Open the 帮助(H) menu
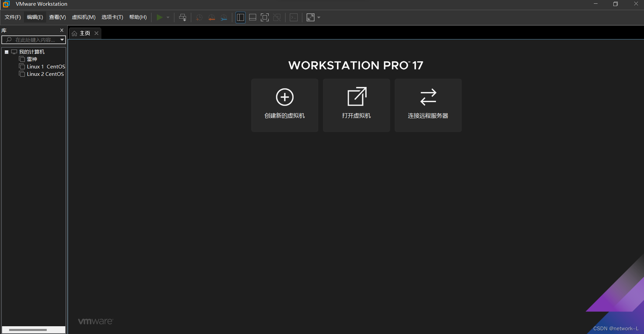This screenshot has width=644, height=334. (138, 17)
